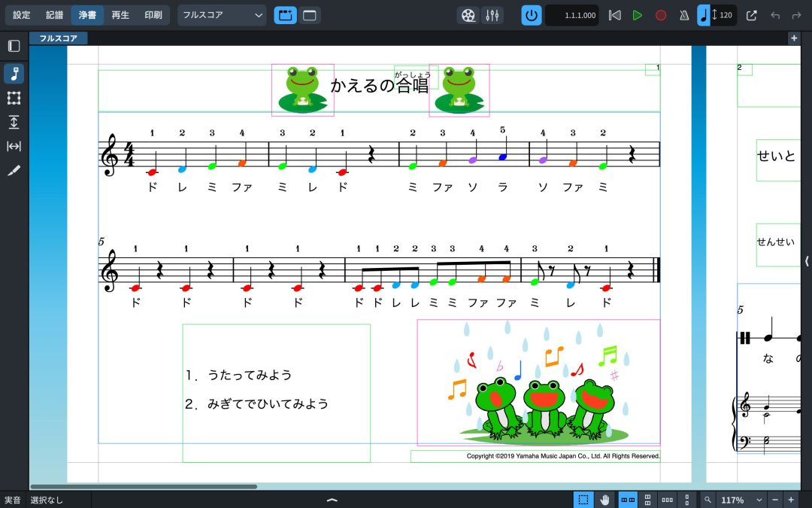Open the video window

coord(468,15)
